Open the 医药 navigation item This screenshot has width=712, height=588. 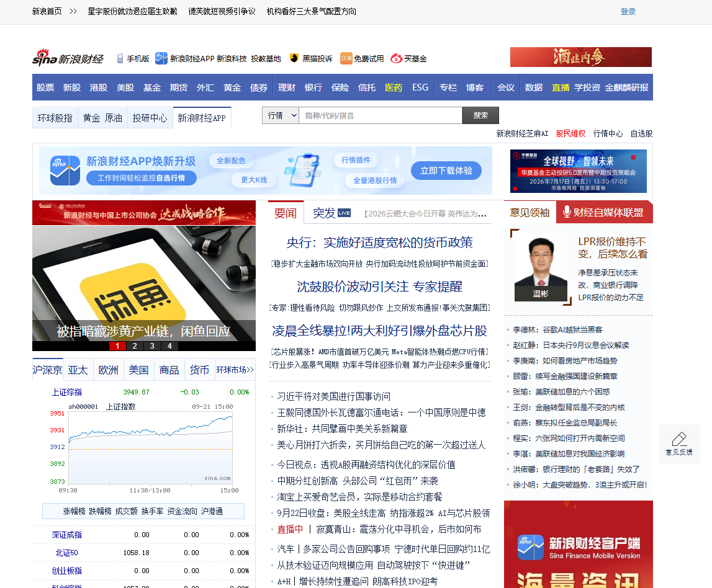click(x=393, y=87)
